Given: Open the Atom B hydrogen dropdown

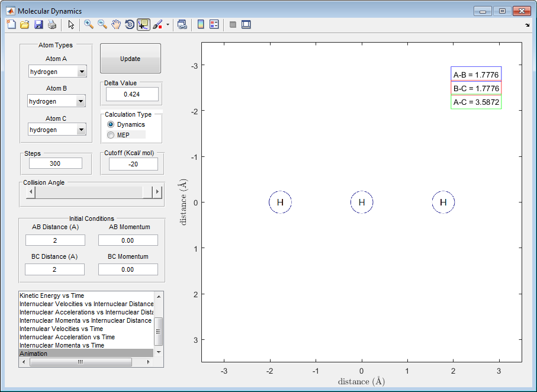Looking at the screenshot, I should (81, 101).
